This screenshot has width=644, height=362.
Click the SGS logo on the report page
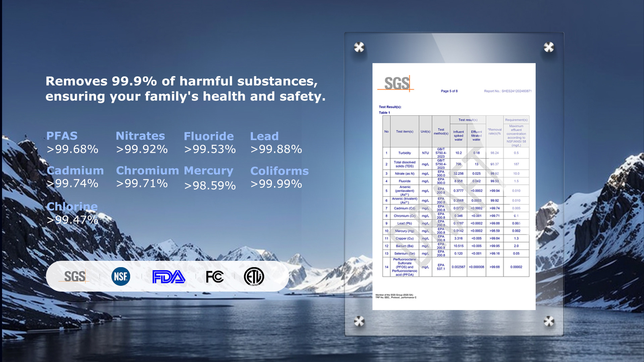pyautogui.click(x=396, y=83)
